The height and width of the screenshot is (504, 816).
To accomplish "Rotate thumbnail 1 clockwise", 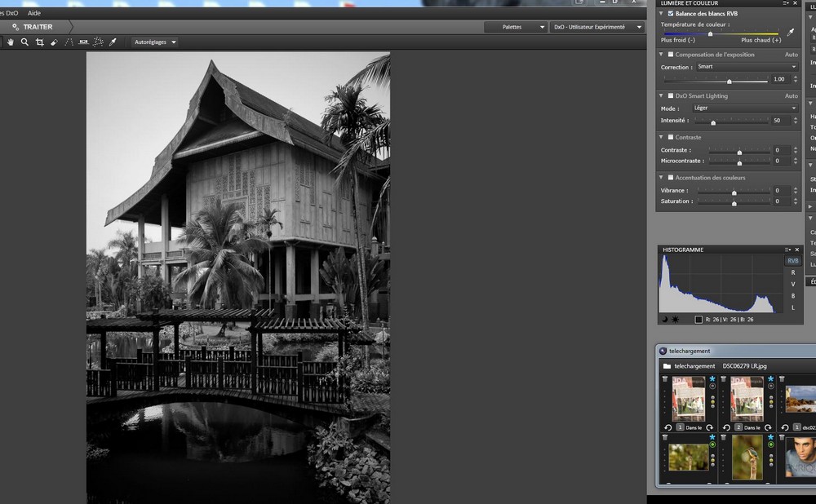I will [x=709, y=427].
